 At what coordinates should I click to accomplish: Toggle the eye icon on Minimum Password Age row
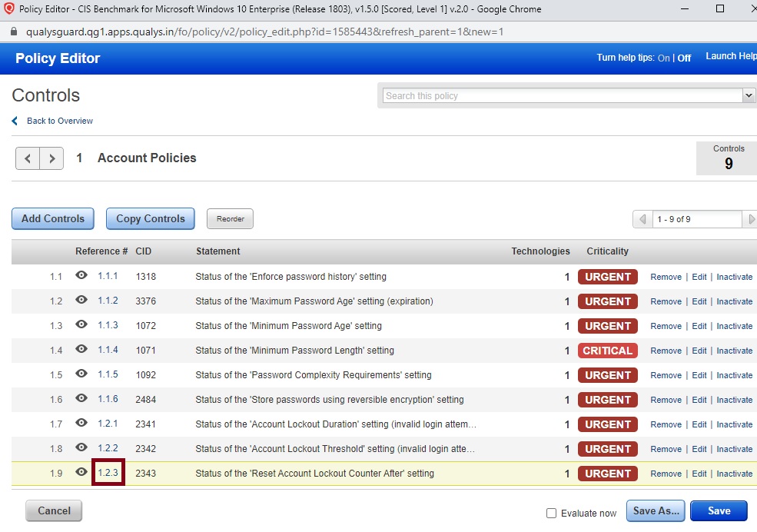coord(81,324)
